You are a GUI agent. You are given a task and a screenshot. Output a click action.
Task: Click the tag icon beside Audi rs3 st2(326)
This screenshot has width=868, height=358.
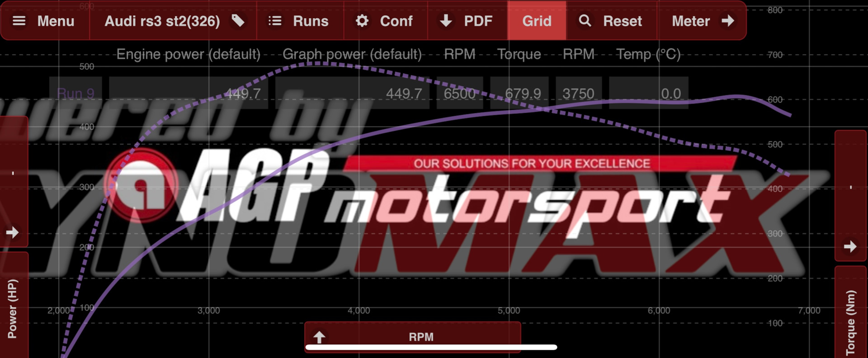pyautogui.click(x=238, y=21)
